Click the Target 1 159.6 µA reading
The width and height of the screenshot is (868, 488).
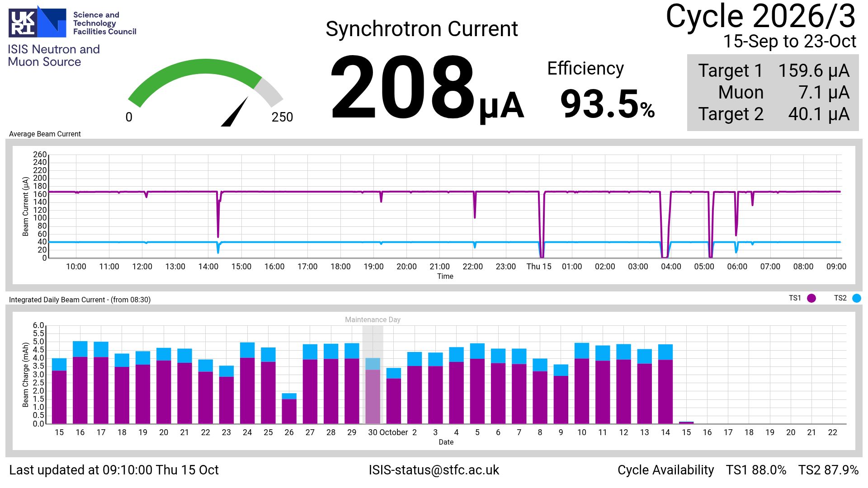[x=773, y=70]
